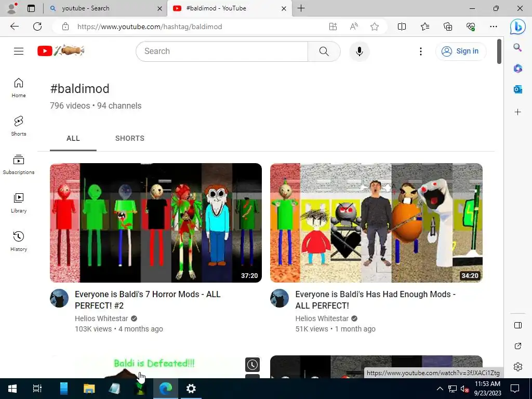This screenshot has height=399, width=532.
Task: Open the notification center icon
Action: coord(515,389)
